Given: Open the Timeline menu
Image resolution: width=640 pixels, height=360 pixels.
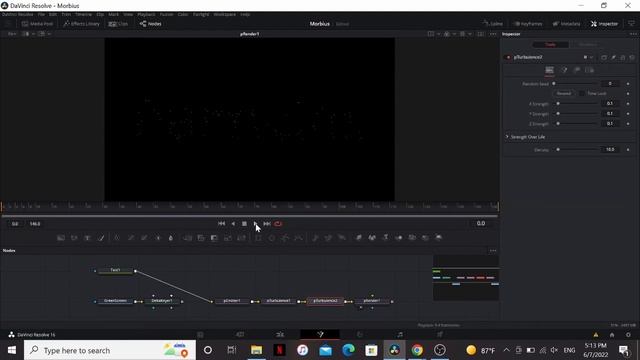Looking at the screenshot, I should 83,14.
